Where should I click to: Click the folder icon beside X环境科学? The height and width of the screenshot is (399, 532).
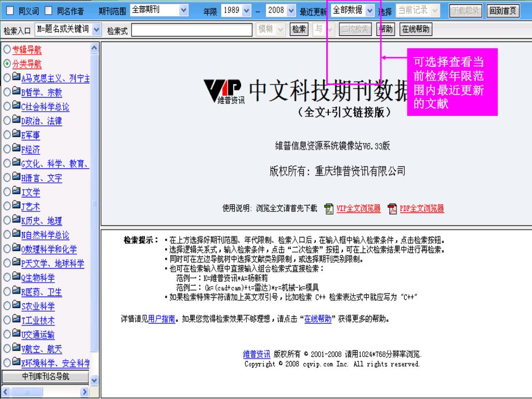16,362
